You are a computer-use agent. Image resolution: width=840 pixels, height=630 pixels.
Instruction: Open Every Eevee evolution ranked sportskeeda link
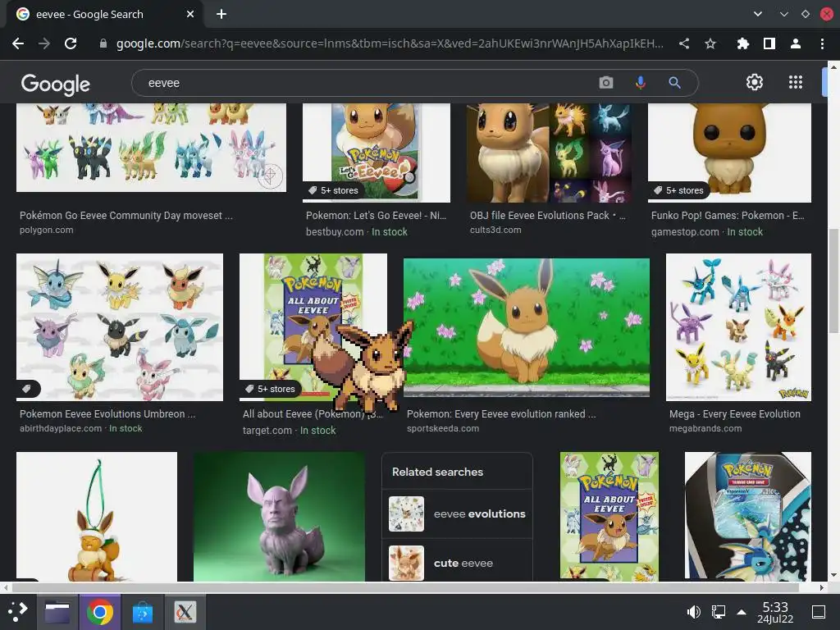tap(501, 413)
